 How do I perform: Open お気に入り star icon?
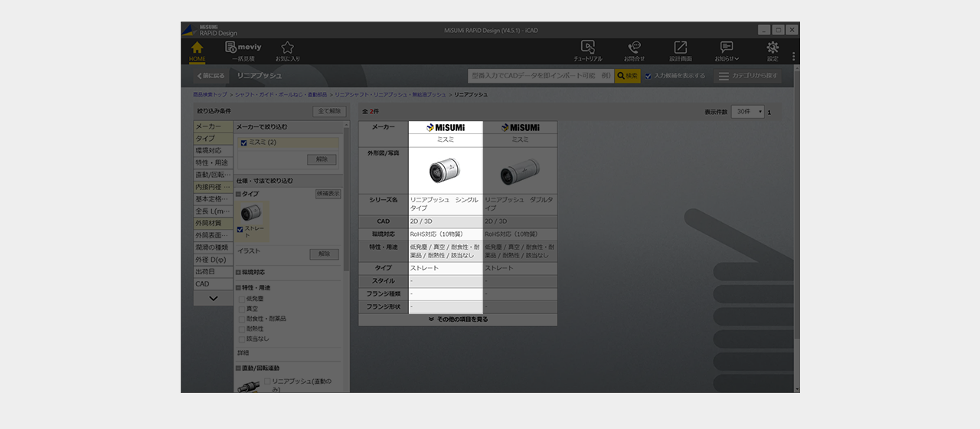pos(287,51)
